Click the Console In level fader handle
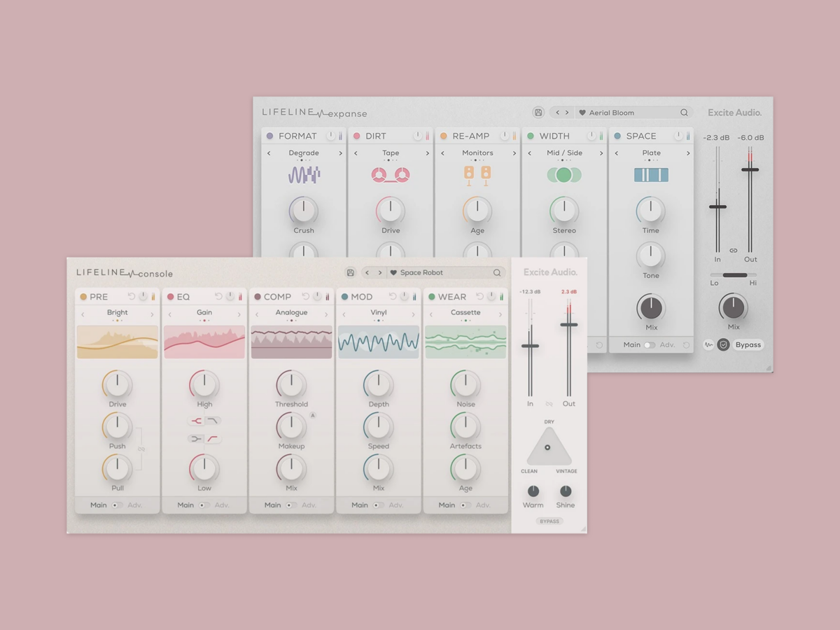The height and width of the screenshot is (630, 840). (530, 346)
